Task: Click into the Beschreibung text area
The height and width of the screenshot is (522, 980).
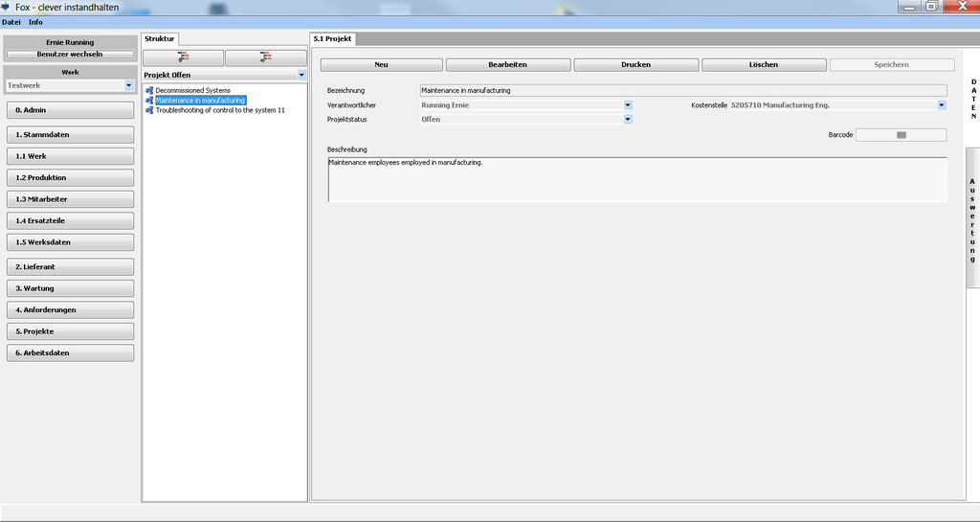Action: tap(636, 180)
